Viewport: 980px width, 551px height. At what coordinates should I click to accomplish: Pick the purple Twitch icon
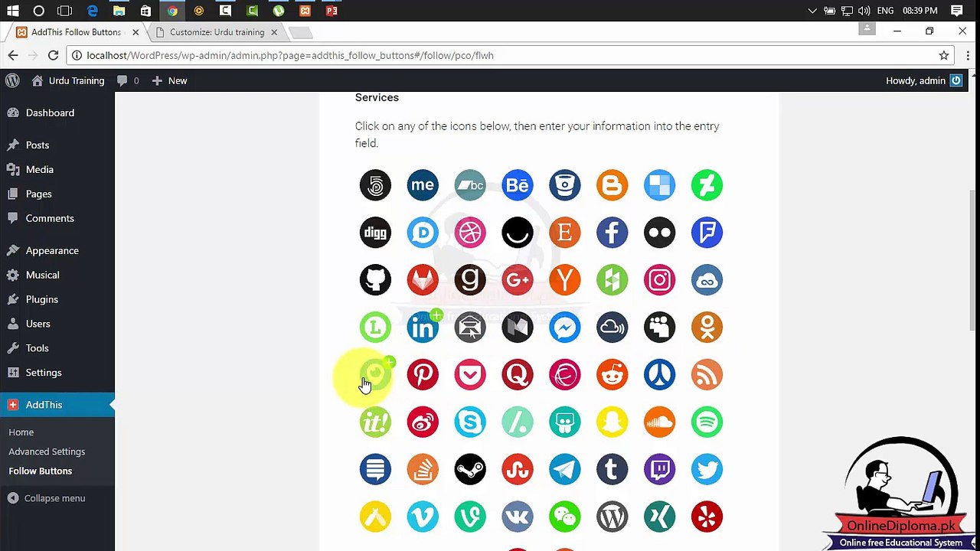(x=659, y=470)
